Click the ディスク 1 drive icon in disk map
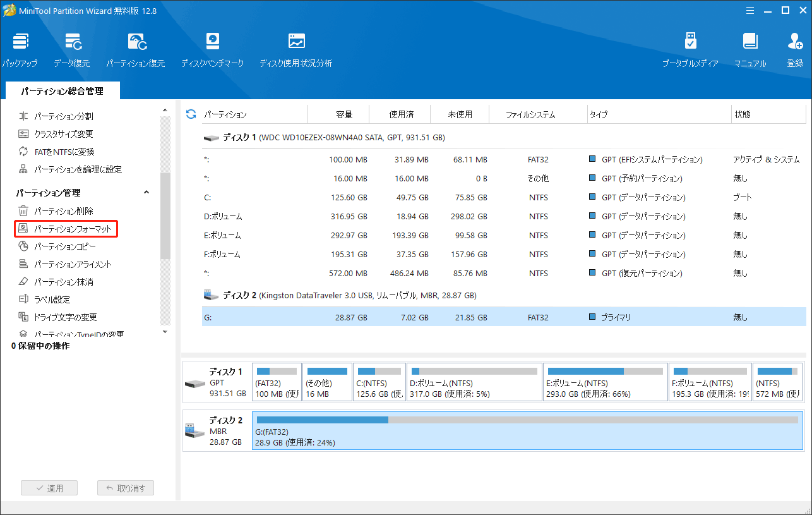Screen dimensions: 812x515 click(x=194, y=384)
